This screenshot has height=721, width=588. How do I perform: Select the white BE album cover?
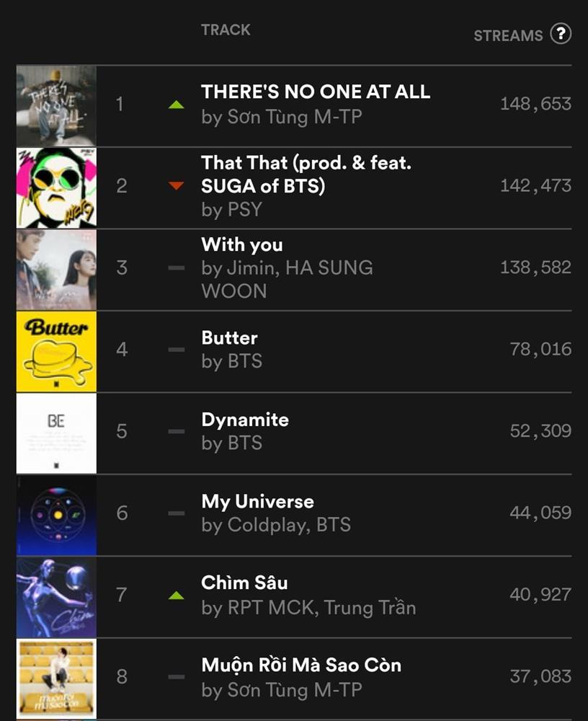(56, 433)
